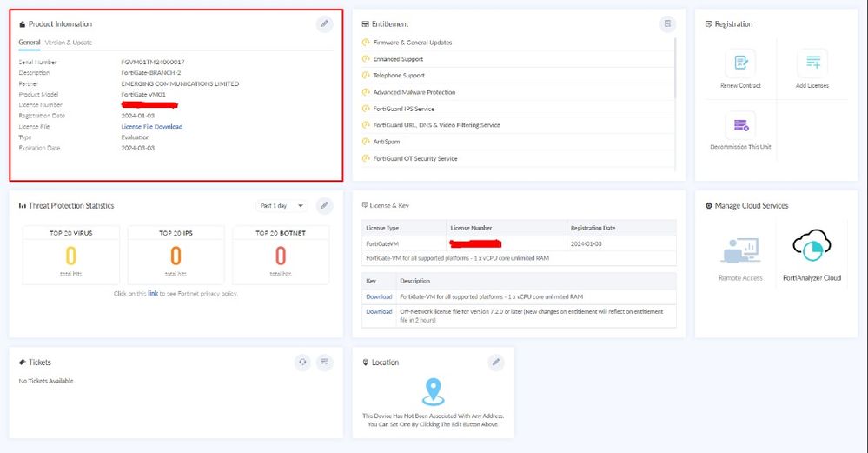Image resolution: width=868 pixels, height=453 pixels.
Task: Click the License Type column header
Action: [x=404, y=228]
